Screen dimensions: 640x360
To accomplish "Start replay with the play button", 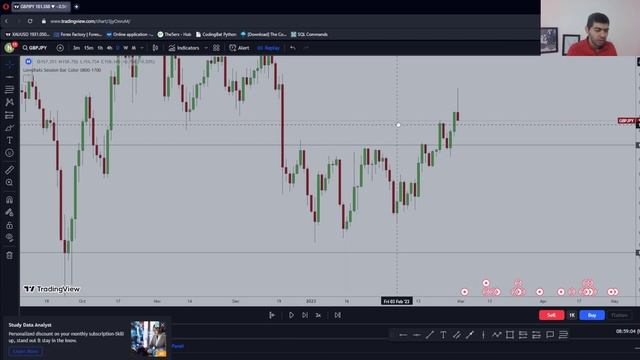I will pyautogui.click(x=291, y=315).
